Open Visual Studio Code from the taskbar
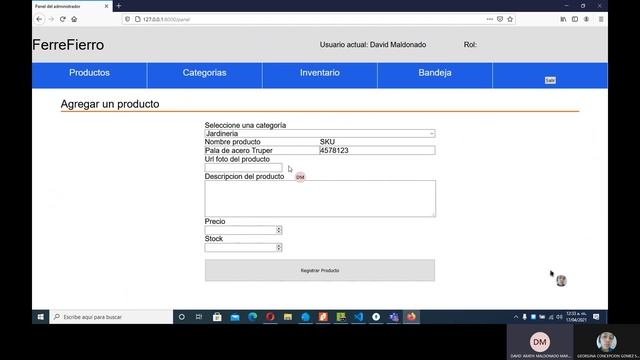Image resolution: width=640 pixels, height=360 pixels. [x=358, y=317]
